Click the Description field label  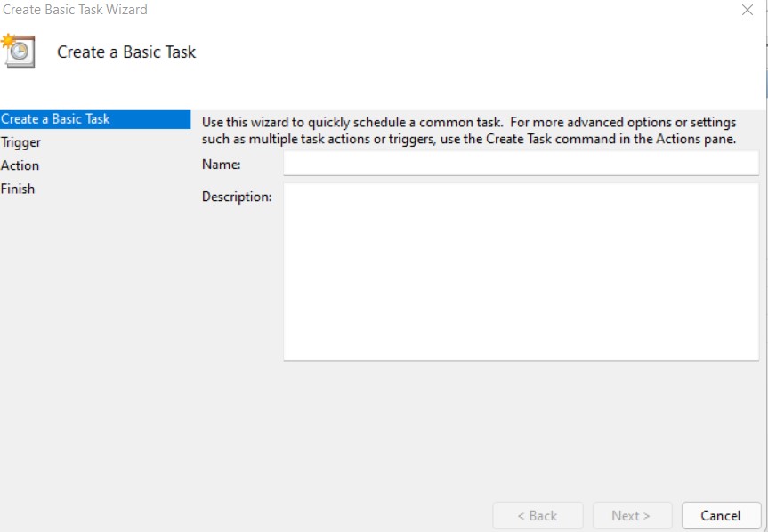coord(237,197)
